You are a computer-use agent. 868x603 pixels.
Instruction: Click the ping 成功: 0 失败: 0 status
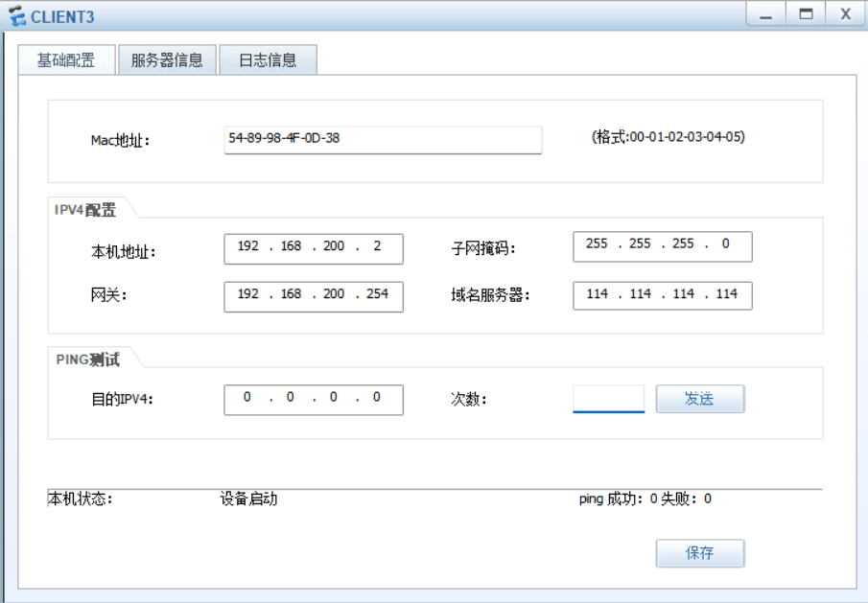tap(645, 499)
